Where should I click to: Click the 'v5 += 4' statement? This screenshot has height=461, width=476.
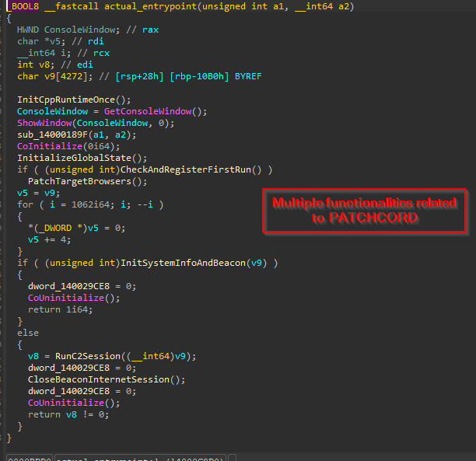tap(50, 239)
